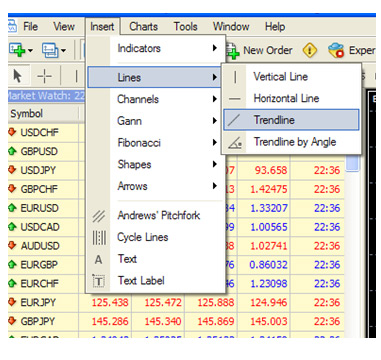Click the Market Watch scrollbar thumb
Screen dimensions: 381x360
pyautogui.click(x=353, y=163)
